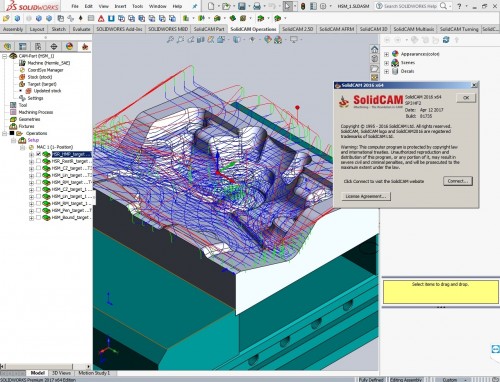
Task: Click the Save disk icon
Action: (242, 6)
